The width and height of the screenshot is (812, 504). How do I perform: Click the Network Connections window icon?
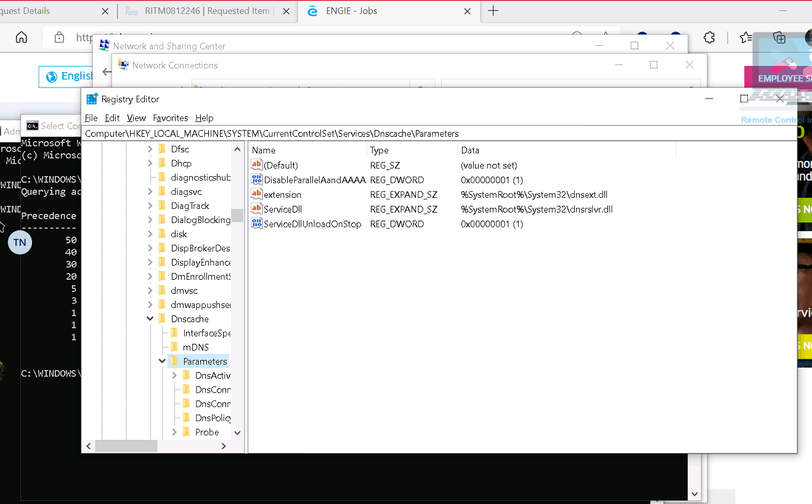[123, 65]
